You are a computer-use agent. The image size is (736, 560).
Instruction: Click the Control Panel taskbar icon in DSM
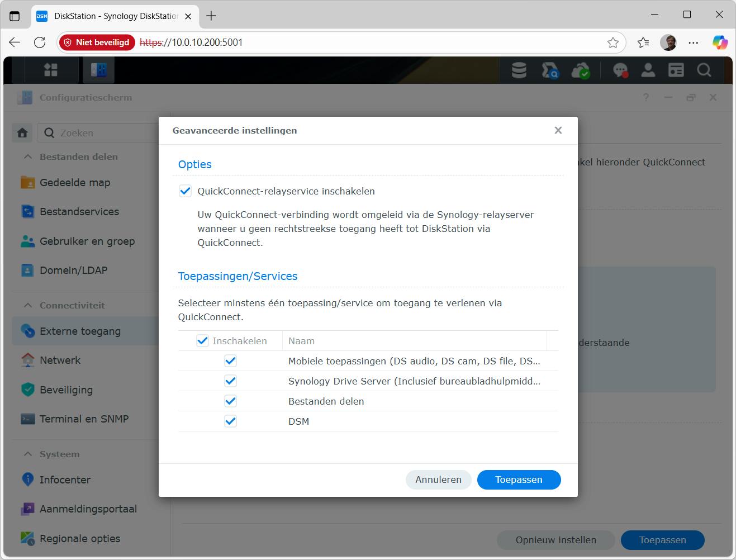pyautogui.click(x=98, y=70)
